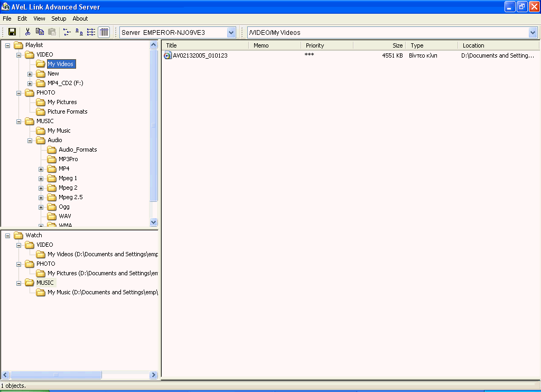Click the MP3Pro folder icon
Screen dimensions: 541x392
pyautogui.click(x=52, y=160)
